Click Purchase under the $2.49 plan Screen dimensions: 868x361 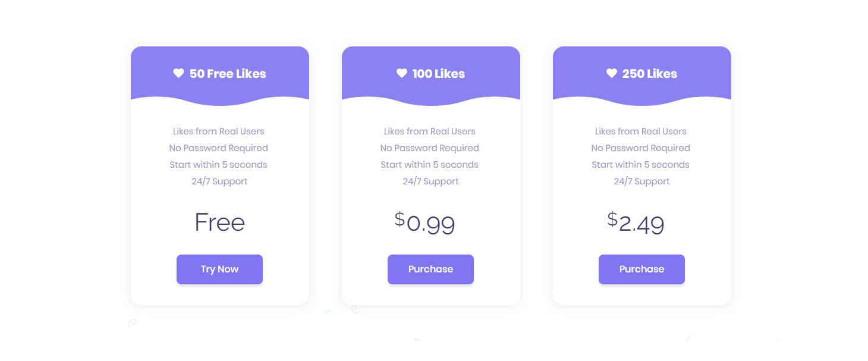tap(641, 269)
